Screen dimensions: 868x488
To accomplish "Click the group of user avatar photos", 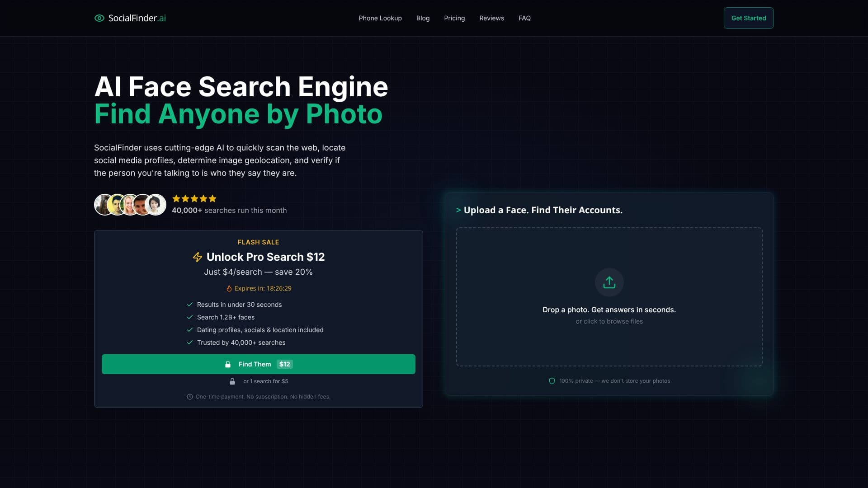I will pos(130,205).
